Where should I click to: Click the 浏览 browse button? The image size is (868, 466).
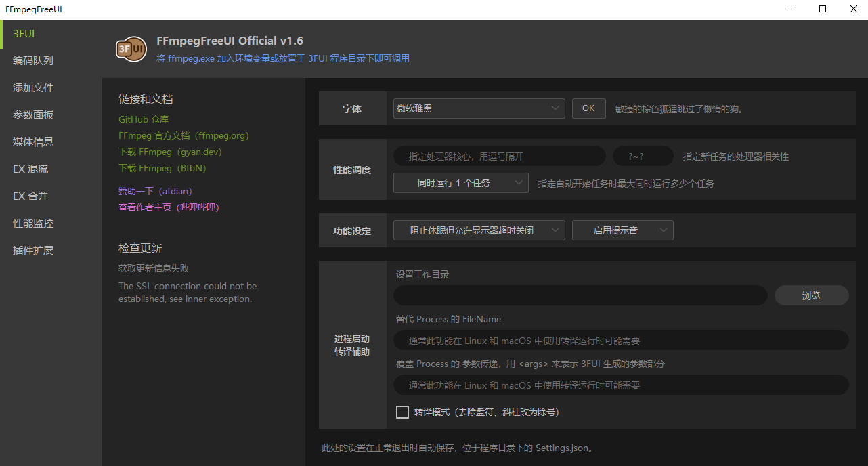811,295
